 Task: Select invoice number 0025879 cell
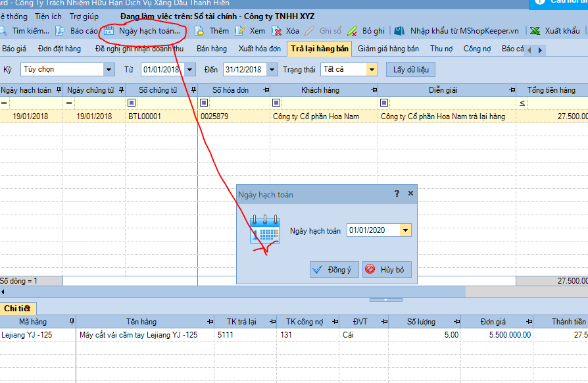point(233,116)
